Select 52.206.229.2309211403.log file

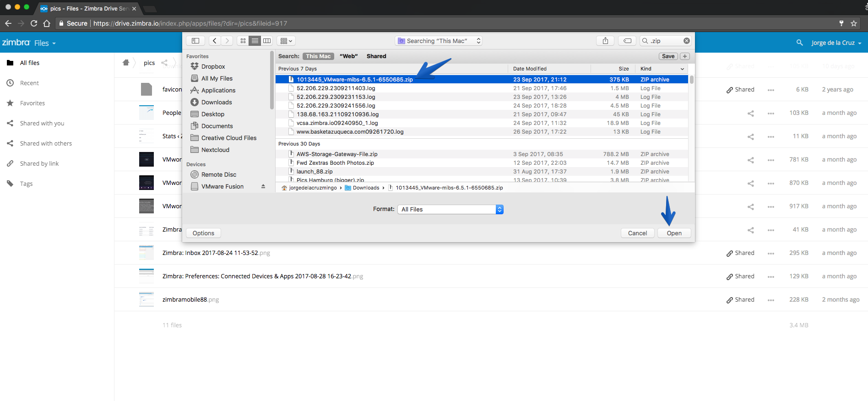pyautogui.click(x=482, y=88)
